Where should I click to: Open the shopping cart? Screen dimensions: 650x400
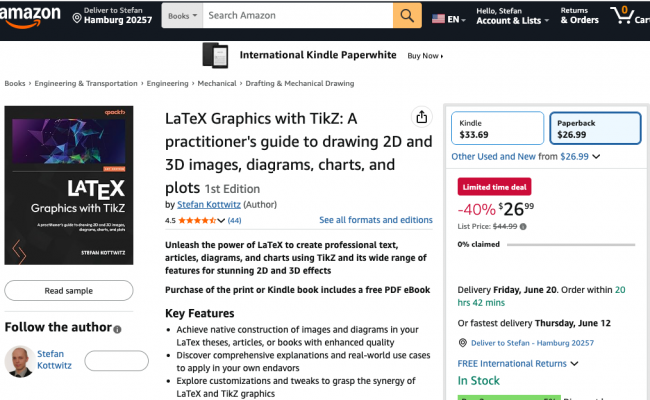(x=628, y=16)
